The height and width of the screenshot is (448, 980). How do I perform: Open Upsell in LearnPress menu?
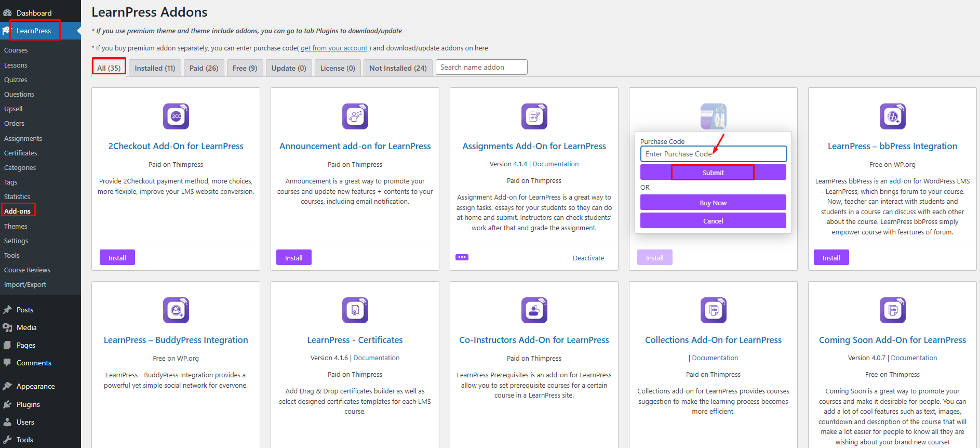(14, 109)
